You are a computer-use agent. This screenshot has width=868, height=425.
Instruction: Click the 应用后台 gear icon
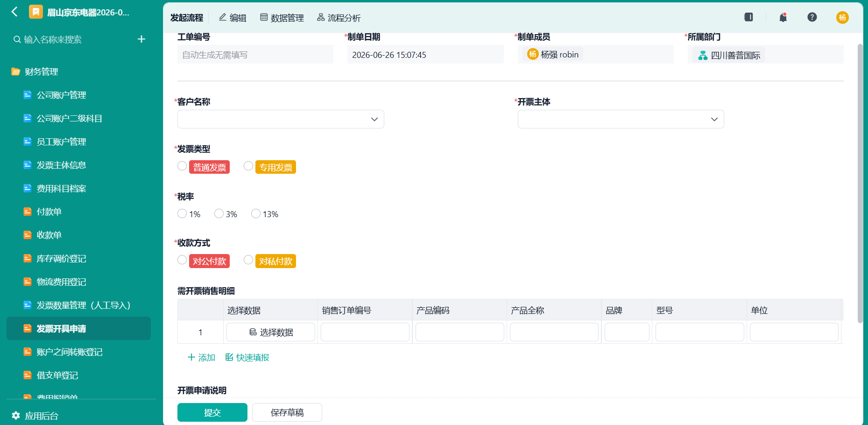point(16,416)
